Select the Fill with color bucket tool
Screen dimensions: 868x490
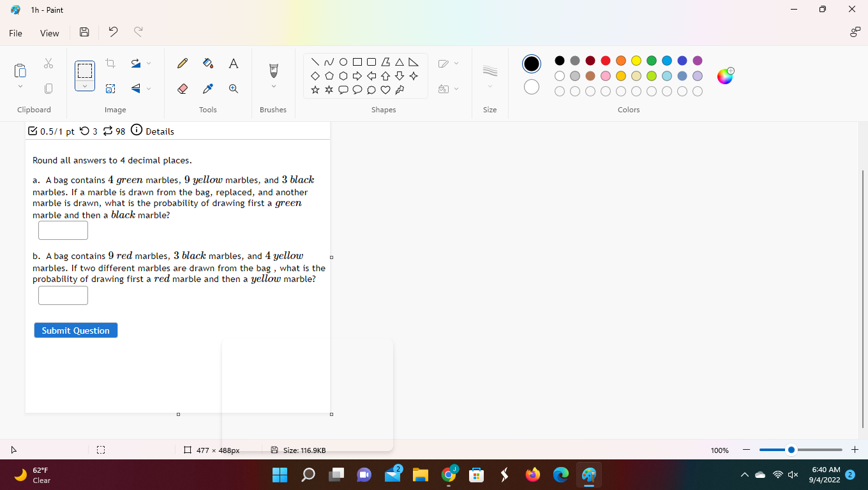[207, 63]
